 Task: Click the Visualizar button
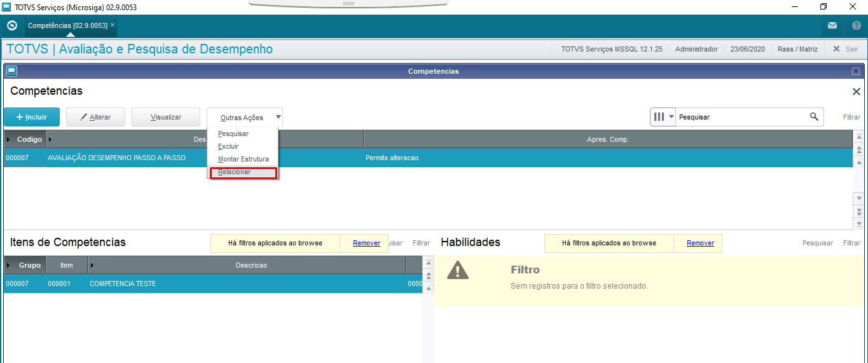click(x=166, y=117)
